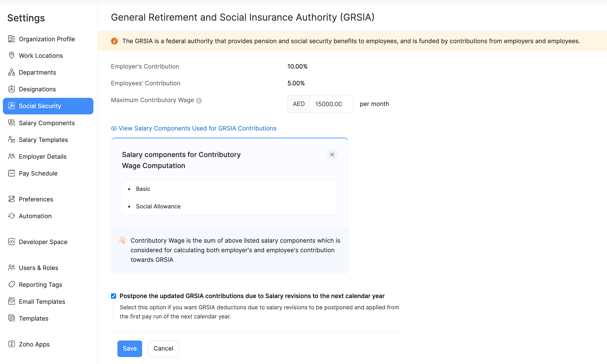The height and width of the screenshot is (364, 607).
Task: Open the Automation refresh icon
Action: point(12,216)
